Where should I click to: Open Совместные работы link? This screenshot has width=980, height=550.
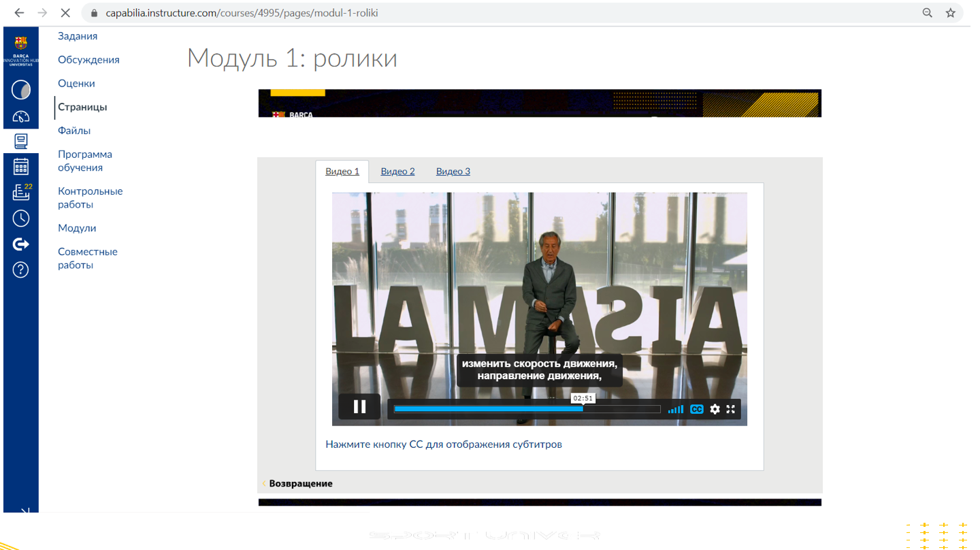(x=87, y=259)
